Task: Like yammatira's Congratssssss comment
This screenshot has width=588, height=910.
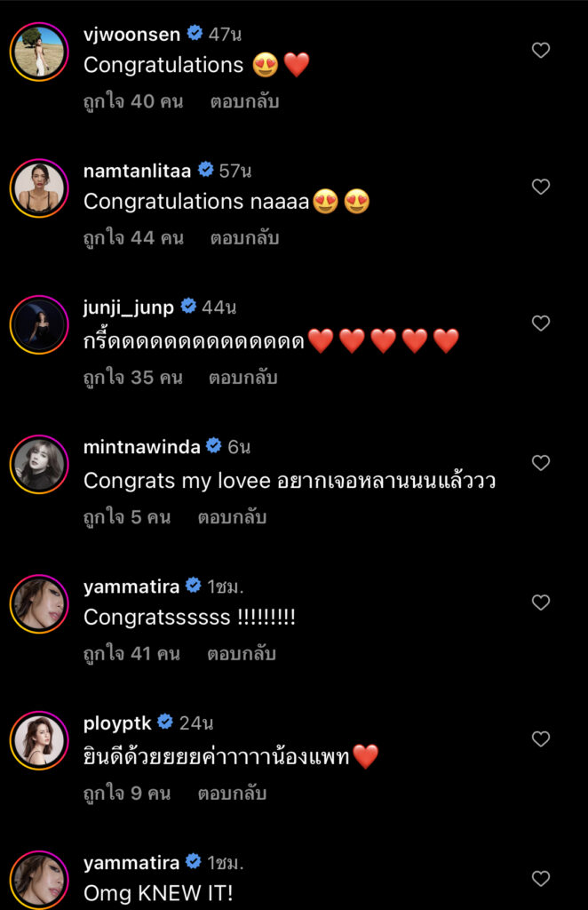Action: click(x=541, y=603)
